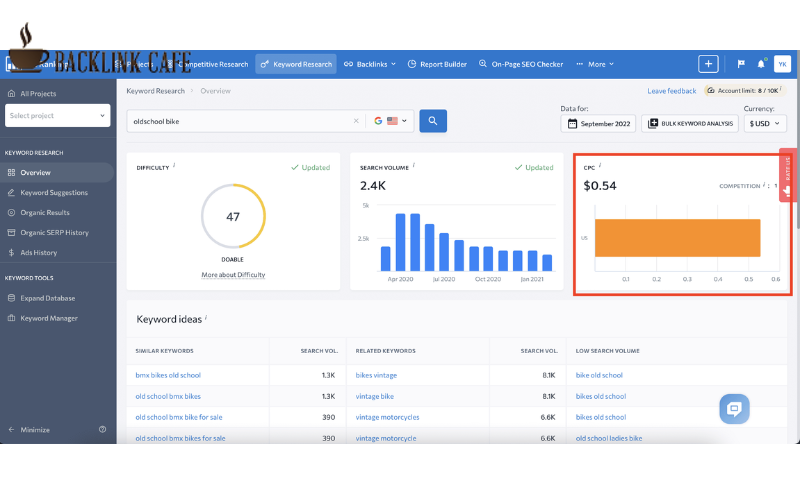
Task: Click Leave feedback link
Action: point(671,91)
